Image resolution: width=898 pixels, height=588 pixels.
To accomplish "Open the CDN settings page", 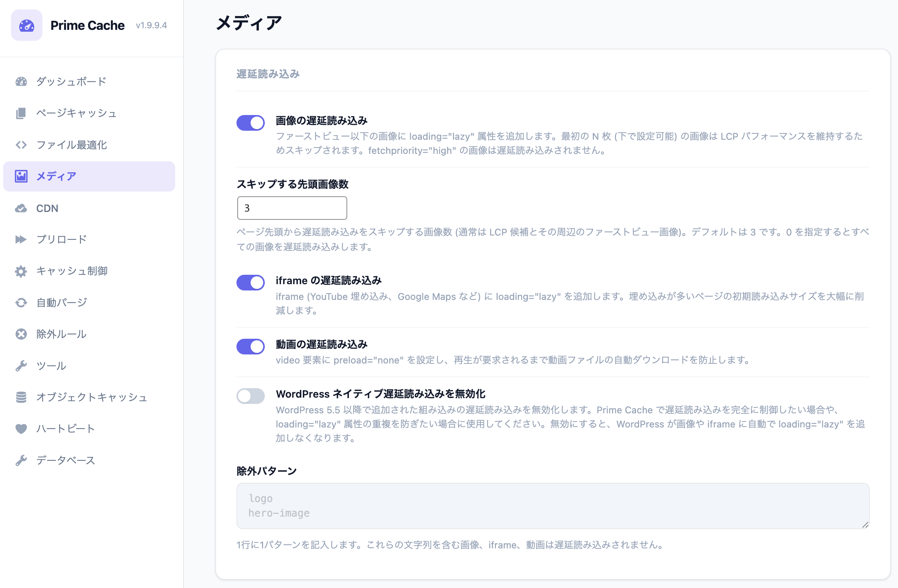I will 89,208.
